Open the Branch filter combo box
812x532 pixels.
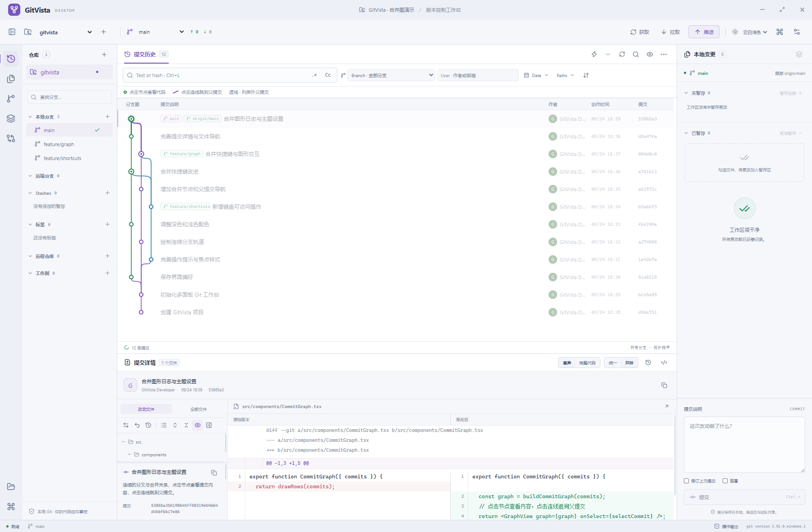[x=391, y=75]
